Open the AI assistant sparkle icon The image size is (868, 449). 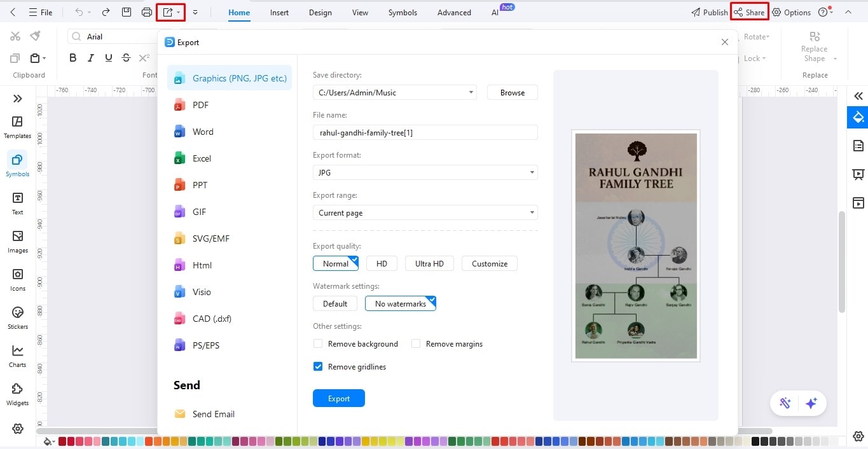(x=811, y=403)
